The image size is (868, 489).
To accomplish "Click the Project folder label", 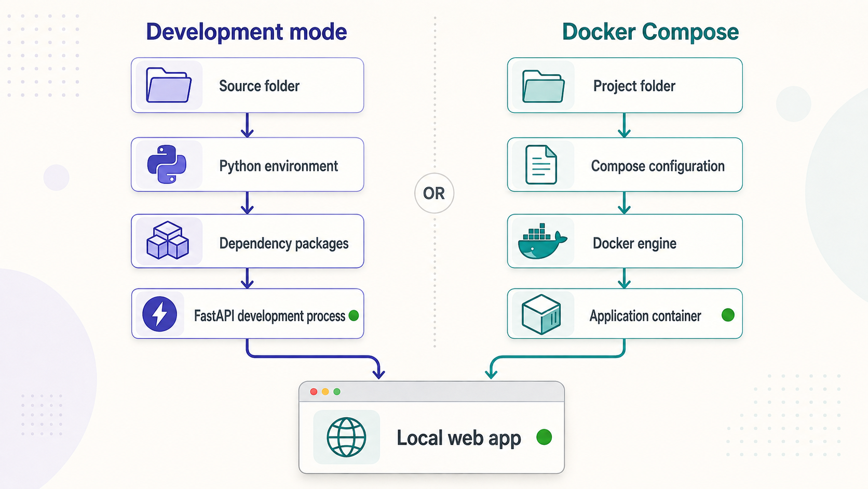I will 634,86.
